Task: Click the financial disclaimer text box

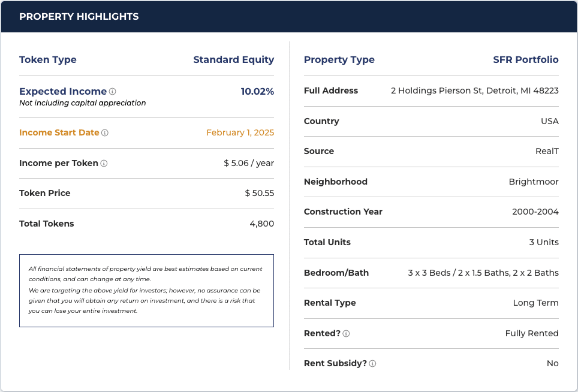Action: coord(146,290)
